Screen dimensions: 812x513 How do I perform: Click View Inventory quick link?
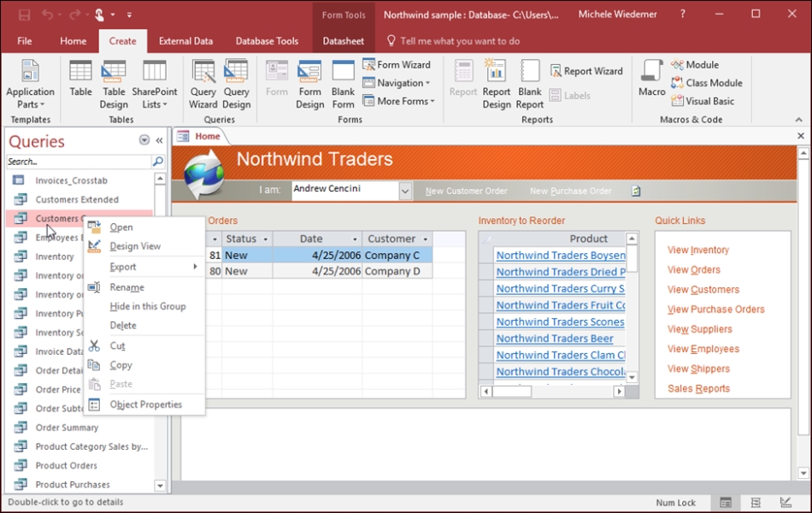tap(698, 251)
